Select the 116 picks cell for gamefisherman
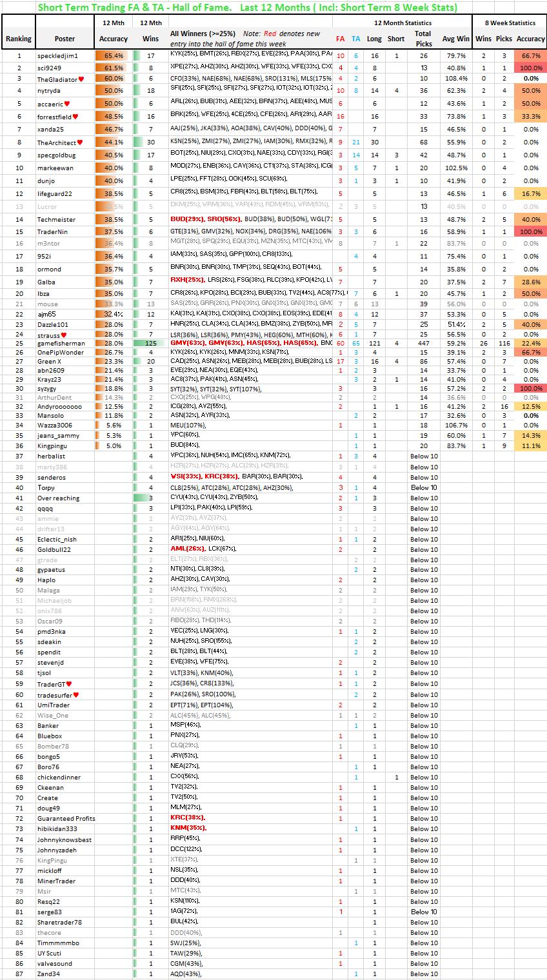 [x=504, y=344]
